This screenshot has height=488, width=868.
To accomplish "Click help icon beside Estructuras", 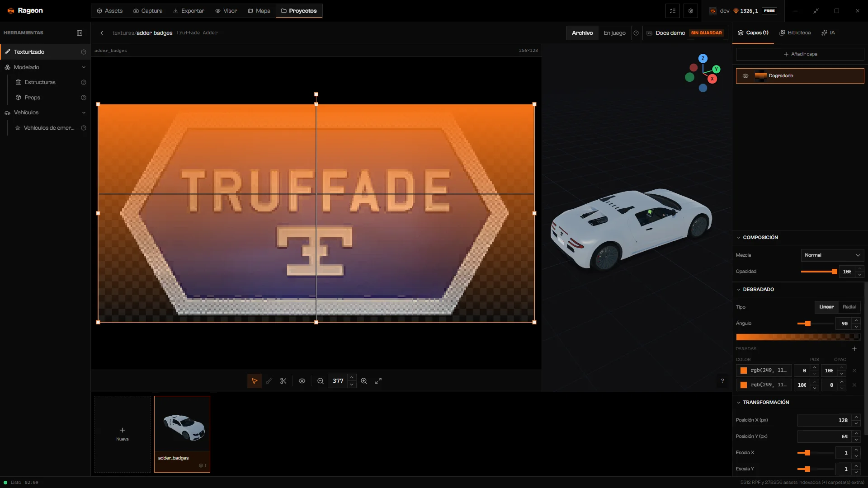I will 84,82.
